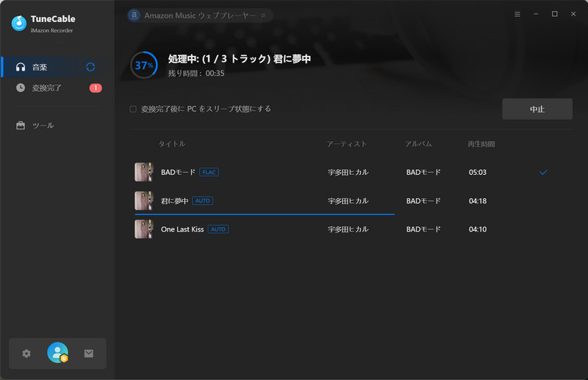Image resolution: width=588 pixels, height=380 pixels.
Task: Click the Amazon 'a' logo icon
Action: pyautogui.click(x=135, y=15)
